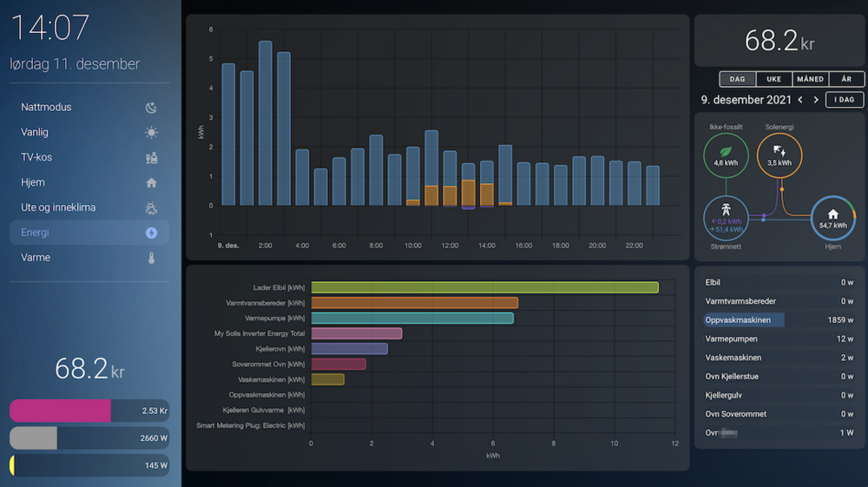Click the green leaf Ikke-fossilt circle
The height and width of the screenshot is (487, 868).
(x=725, y=155)
